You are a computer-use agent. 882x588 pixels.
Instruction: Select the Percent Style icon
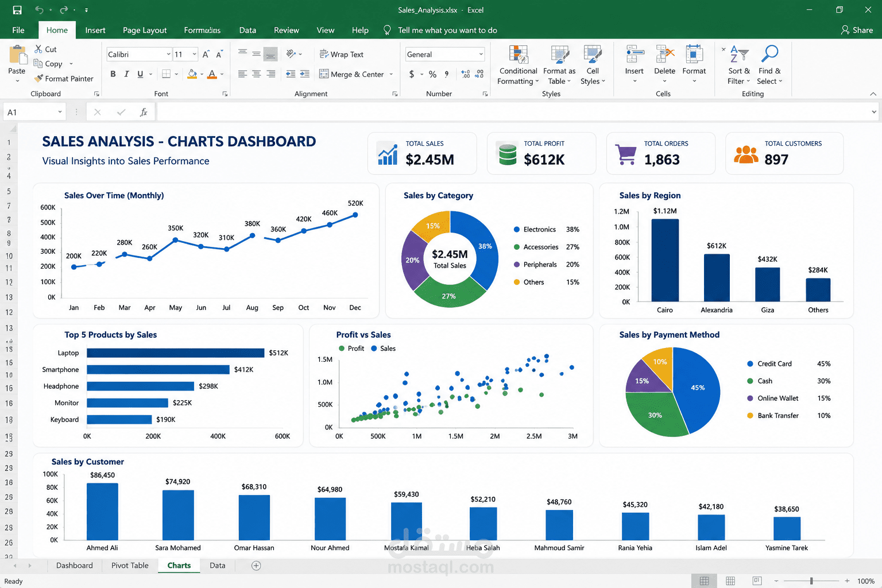(432, 74)
